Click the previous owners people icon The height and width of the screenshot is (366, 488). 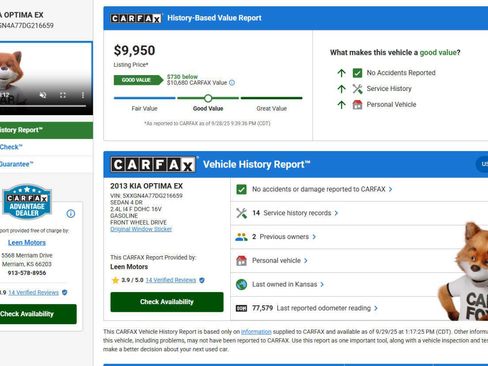pos(241,237)
